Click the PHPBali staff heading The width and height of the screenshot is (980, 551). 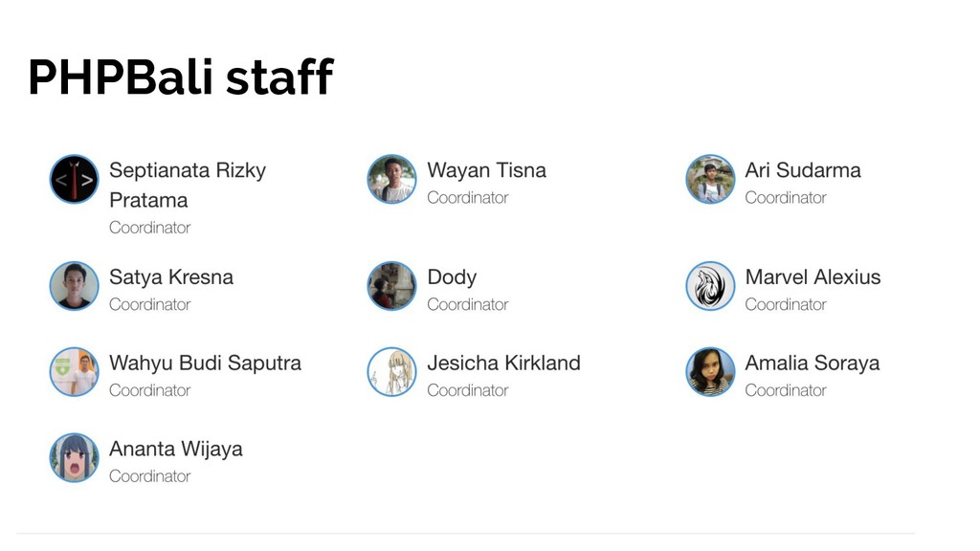click(181, 77)
